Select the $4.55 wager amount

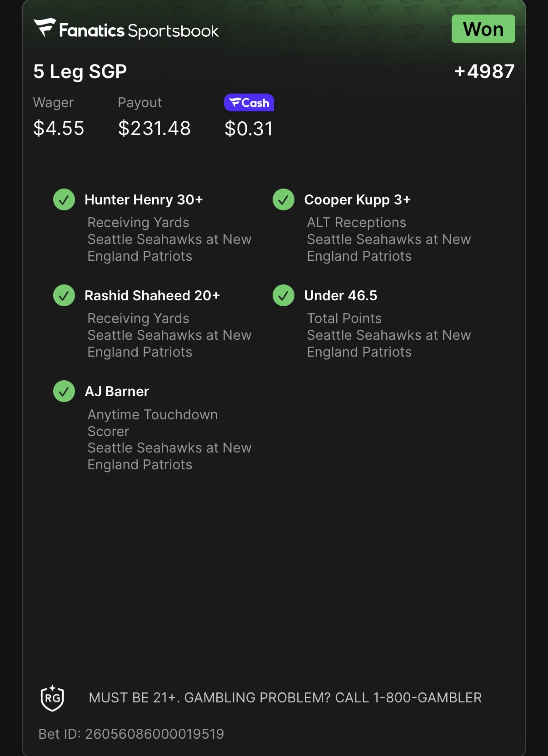pos(59,128)
